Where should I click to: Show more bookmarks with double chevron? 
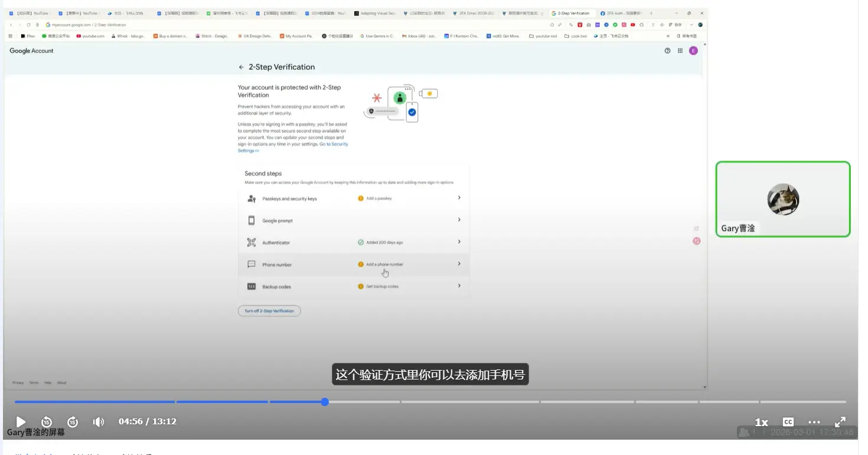point(668,36)
